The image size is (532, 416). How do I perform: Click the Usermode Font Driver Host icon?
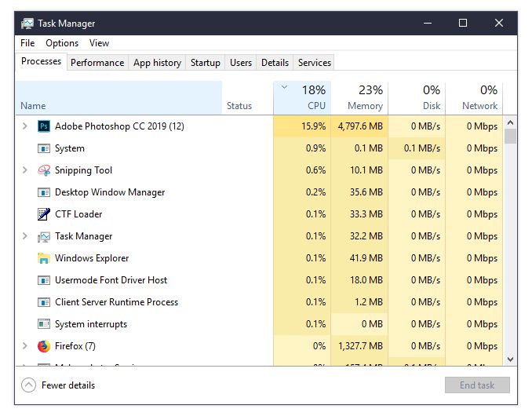point(44,280)
